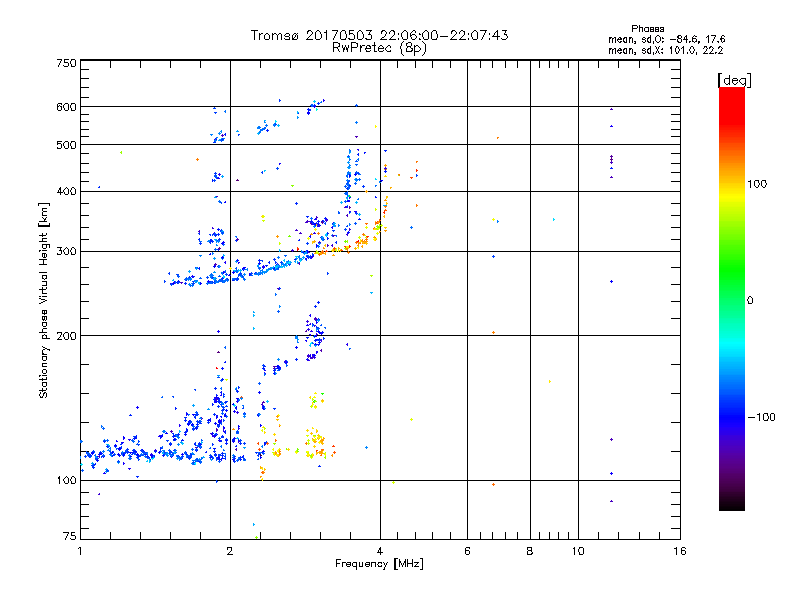Click the y-axis label "750"

point(66,63)
